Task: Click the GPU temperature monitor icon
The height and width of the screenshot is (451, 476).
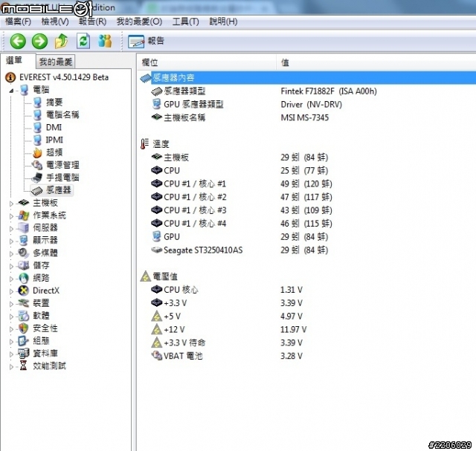Action: click(156, 236)
